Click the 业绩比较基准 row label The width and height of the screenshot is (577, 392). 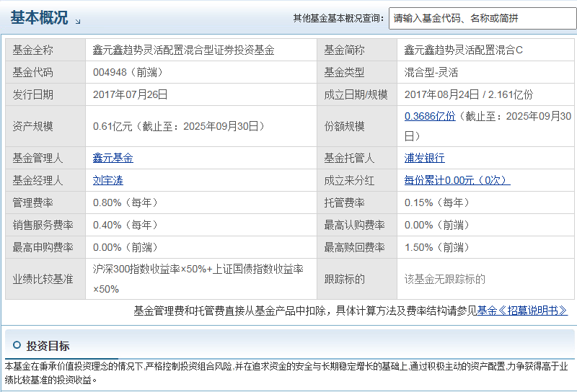[43, 280]
